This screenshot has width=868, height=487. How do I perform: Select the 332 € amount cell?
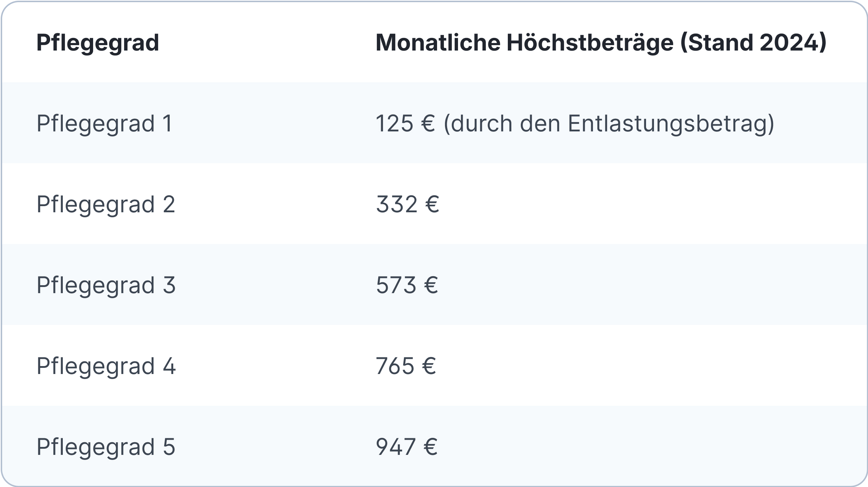coord(407,204)
